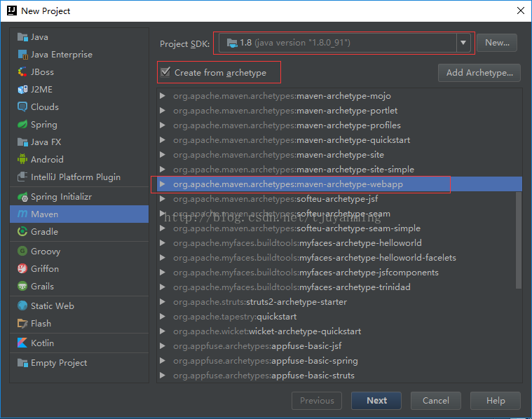Click the SDK folder icon in combo box
Viewport: 532px width, 419px height.
(232, 43)
